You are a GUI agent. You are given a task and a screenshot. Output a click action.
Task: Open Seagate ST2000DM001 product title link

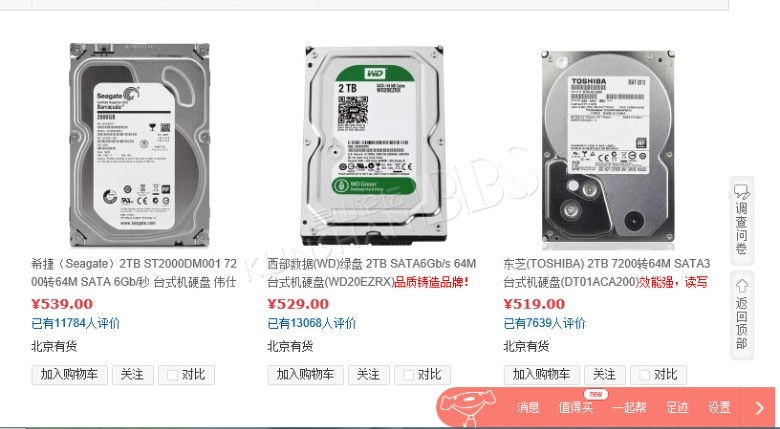(134, 273)
